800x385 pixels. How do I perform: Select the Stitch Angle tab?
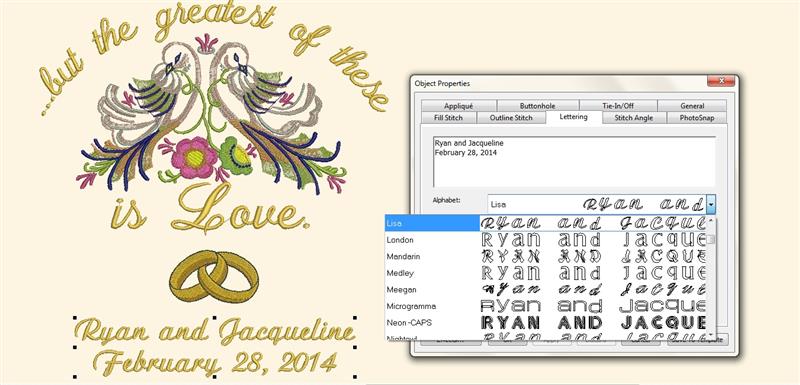(633, 118)
